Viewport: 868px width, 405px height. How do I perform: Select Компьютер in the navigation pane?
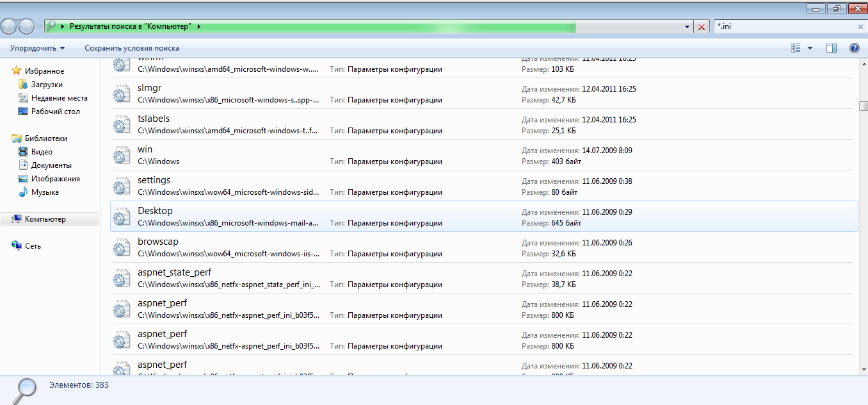tap(45, 219)
